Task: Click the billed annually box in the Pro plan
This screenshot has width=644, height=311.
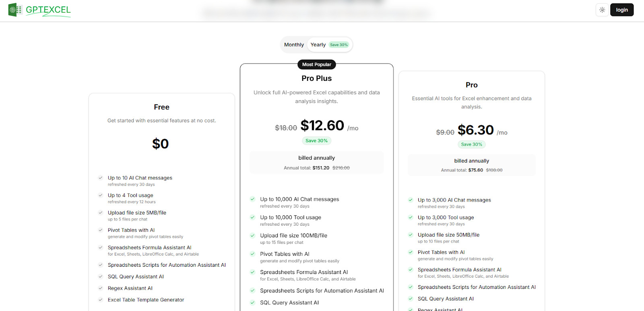Action: (471, 165)
